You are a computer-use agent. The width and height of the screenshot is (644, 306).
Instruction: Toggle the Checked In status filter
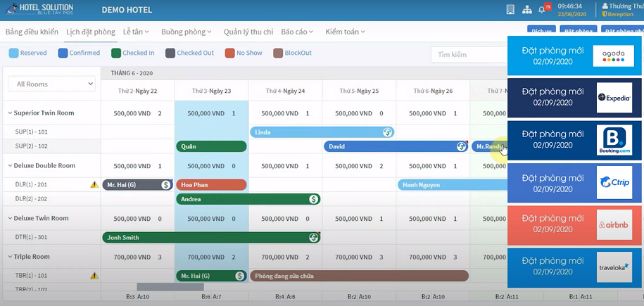coord(135,53)
